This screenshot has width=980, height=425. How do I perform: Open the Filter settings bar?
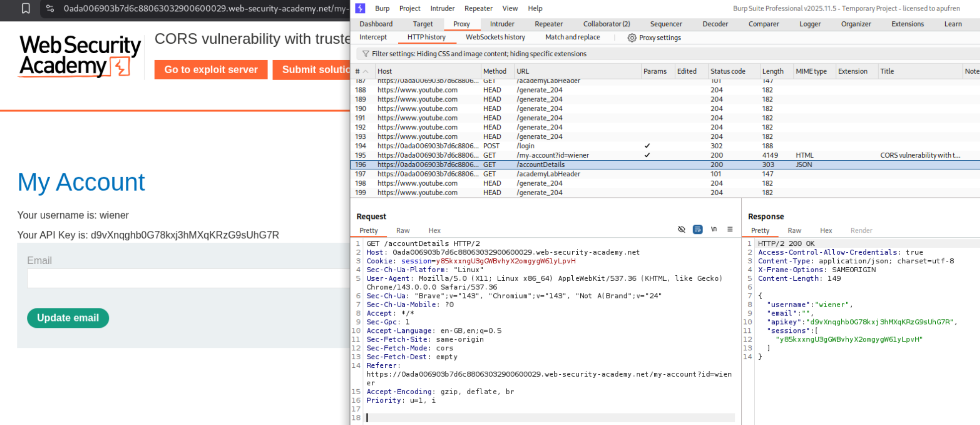(478, 54)
